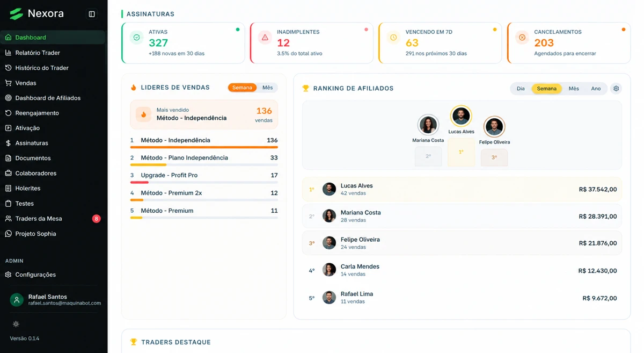Open the Vencendo em 7D card
The height and width of the screenshot is (353, 644).
[440, 43]
